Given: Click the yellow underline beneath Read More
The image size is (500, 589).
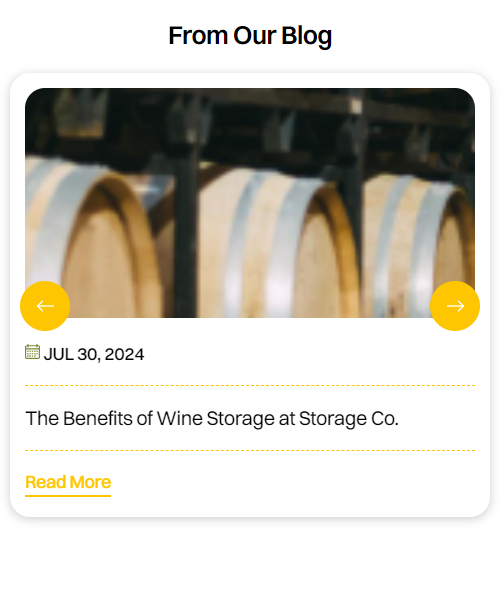Looking at the screenshot, I should coord(68,496).
